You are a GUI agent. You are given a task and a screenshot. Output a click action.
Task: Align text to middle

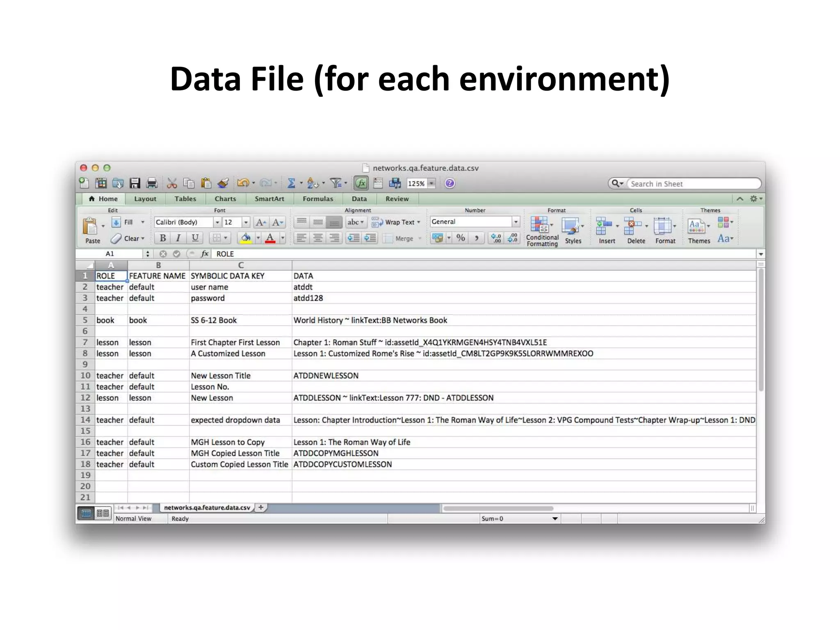click(318, 222)
